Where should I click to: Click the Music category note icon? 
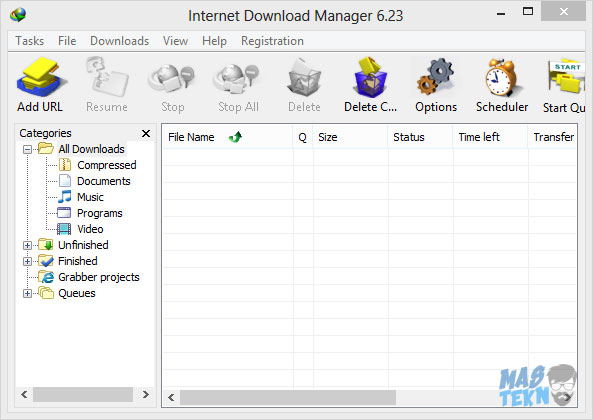coord(65,197)
